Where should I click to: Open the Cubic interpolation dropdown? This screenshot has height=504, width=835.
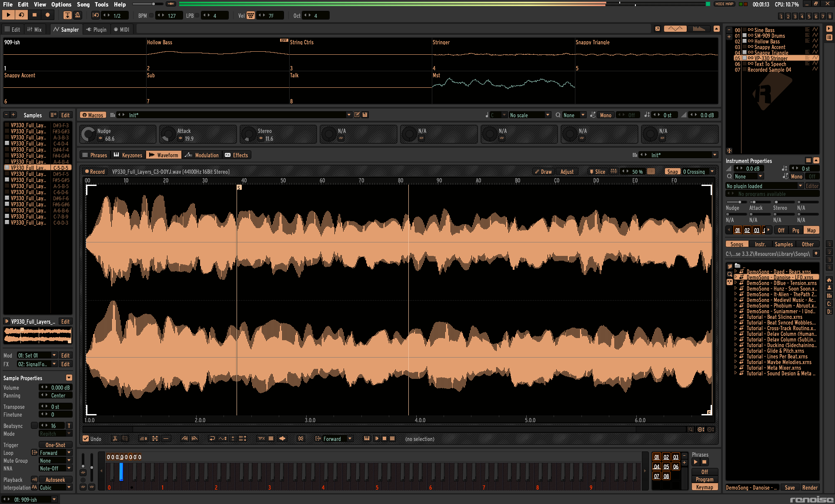55,487
